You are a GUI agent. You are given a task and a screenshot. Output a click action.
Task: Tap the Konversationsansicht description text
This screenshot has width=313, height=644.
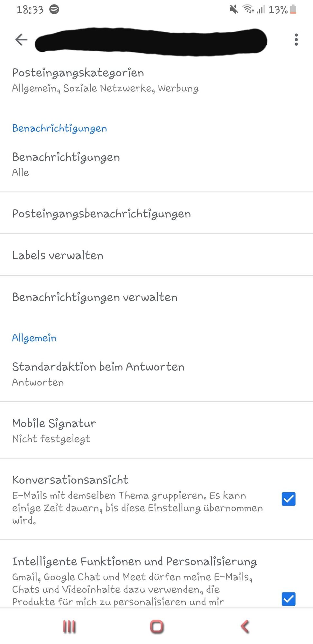point(137,508)
